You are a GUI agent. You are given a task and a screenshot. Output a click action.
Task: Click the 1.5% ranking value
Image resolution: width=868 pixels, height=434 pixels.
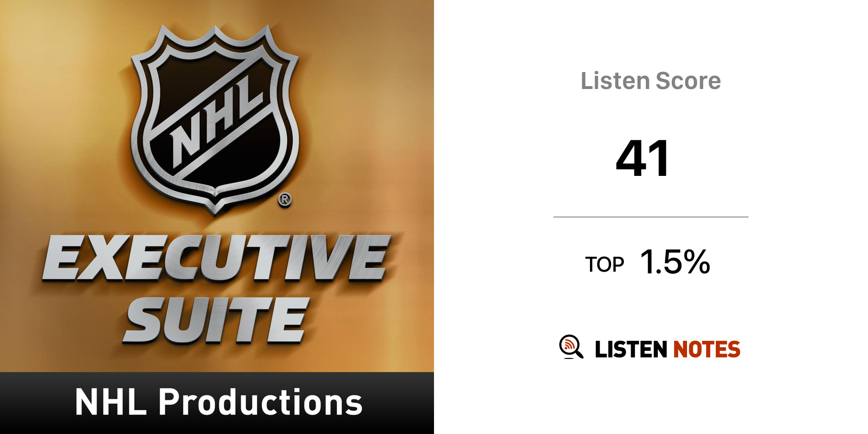click(x=675, y=262)
